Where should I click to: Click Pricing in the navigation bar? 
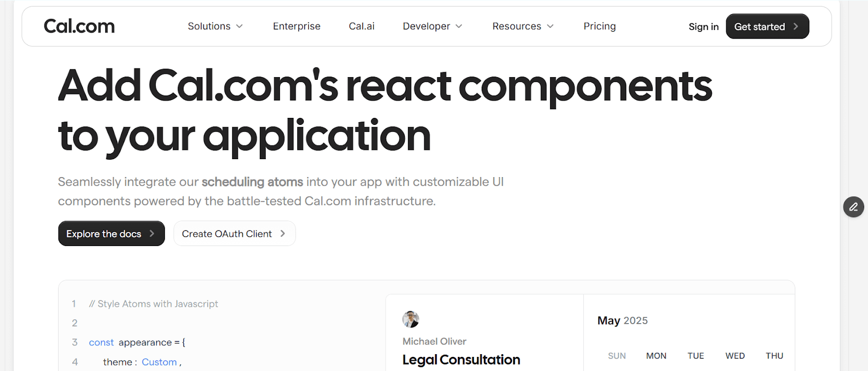click(x=599, y=26)
